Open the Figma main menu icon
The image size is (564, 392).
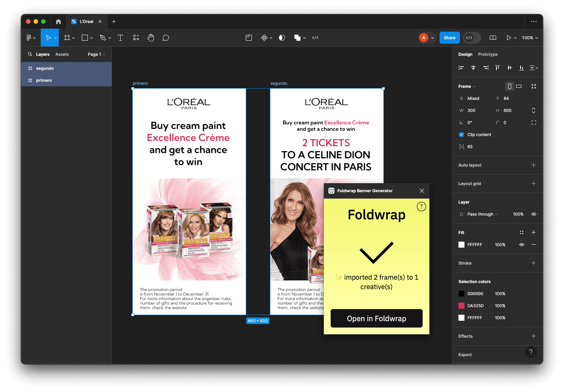pos(29,38)
